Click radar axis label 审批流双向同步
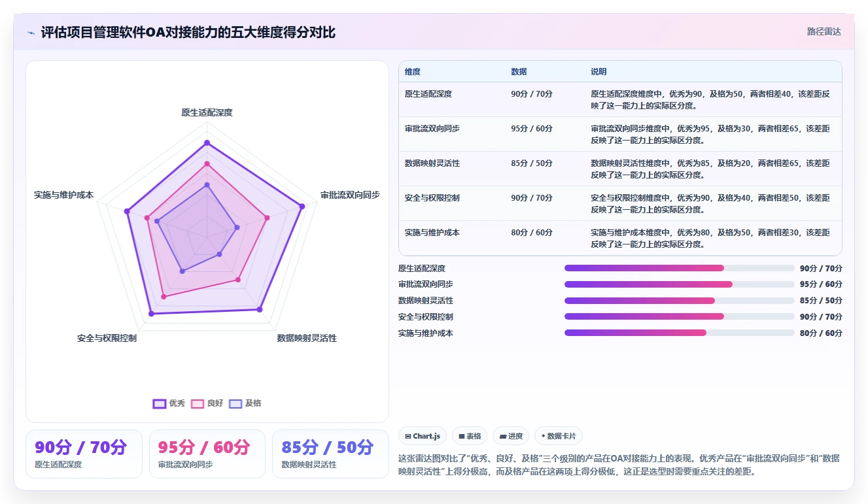868x504 pixels. click(x=350, y=195)
